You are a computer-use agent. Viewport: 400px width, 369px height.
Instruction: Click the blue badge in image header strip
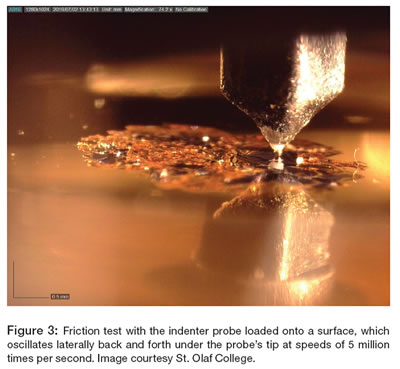15,10
